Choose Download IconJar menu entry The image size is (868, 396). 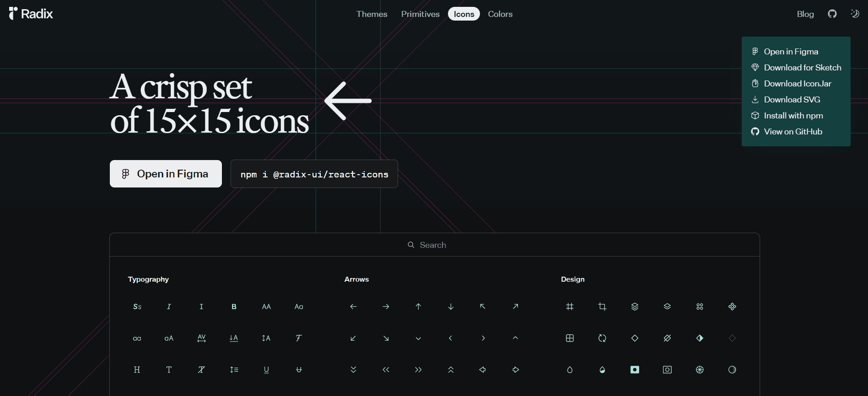(x=796, y=84)
